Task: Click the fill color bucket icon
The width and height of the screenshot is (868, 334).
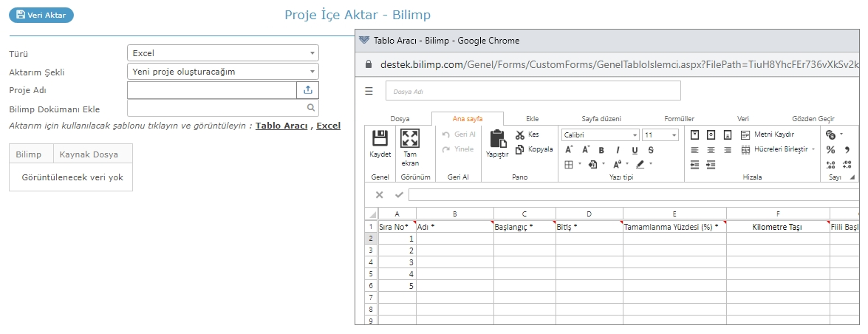Action: point(592,165)
